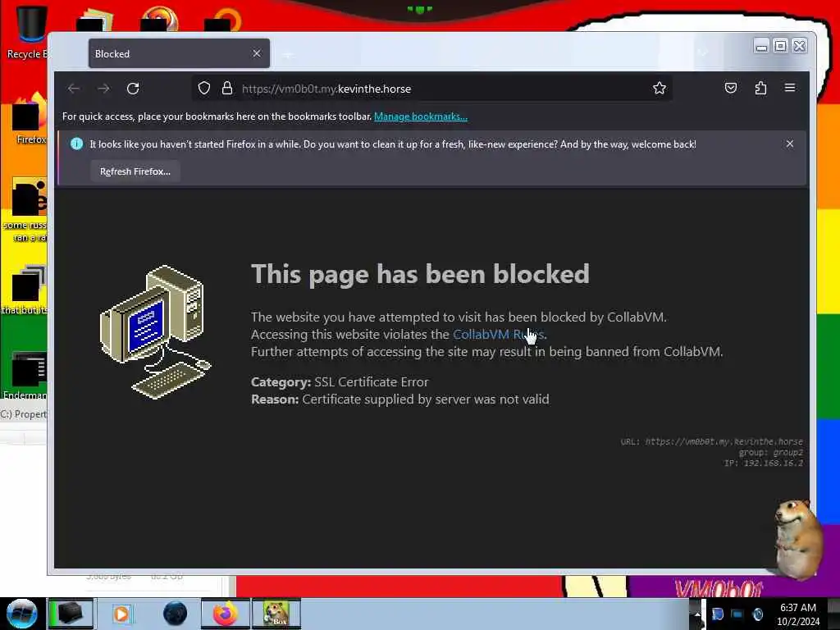The image size is (840, 630).
Task: Open the Extensions puzzle icon
Action: tap(760, 88)
